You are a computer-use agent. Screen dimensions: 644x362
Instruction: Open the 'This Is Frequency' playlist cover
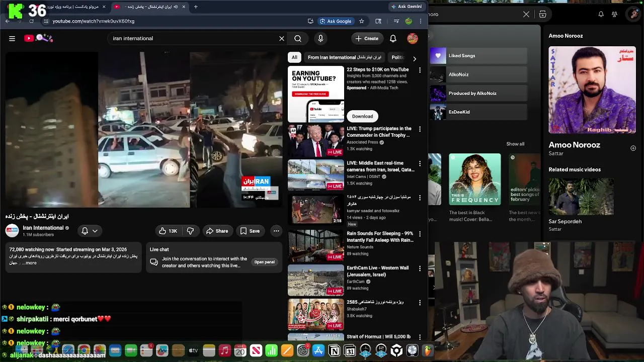(474, 179)
